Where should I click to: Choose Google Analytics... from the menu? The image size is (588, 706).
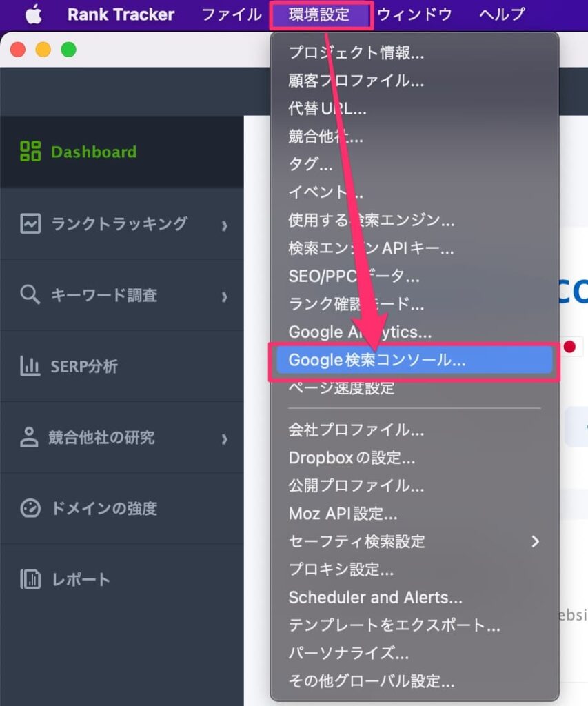[x=414, y=332]
